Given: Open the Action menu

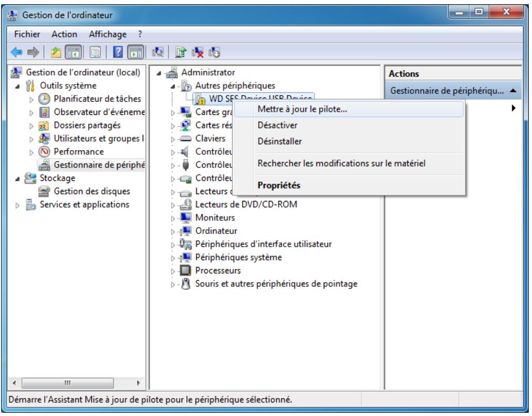Looking at the screenshot, I should click(64, 34).
